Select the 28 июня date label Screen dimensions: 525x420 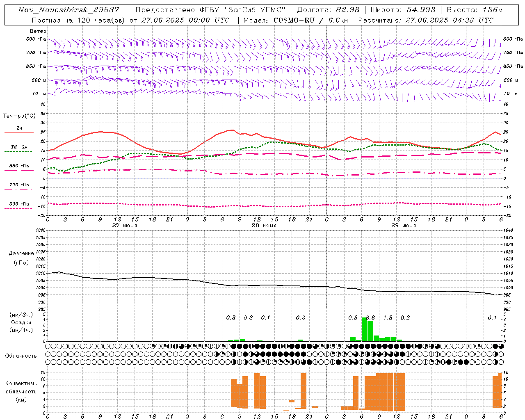click(x=264, y=226)
